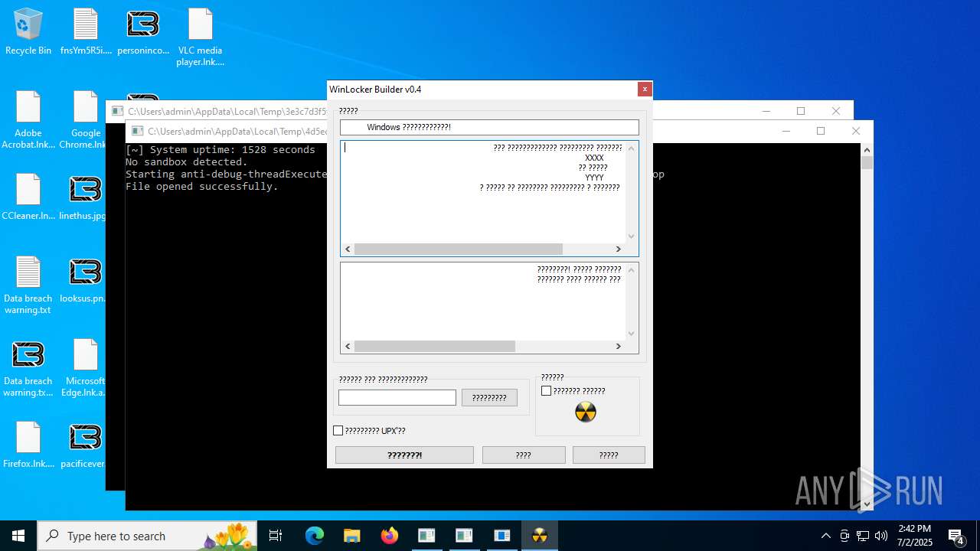Click the 'No sandbox detected.' console line
Viewport: 980px width, 551px height.
(187, 162)
